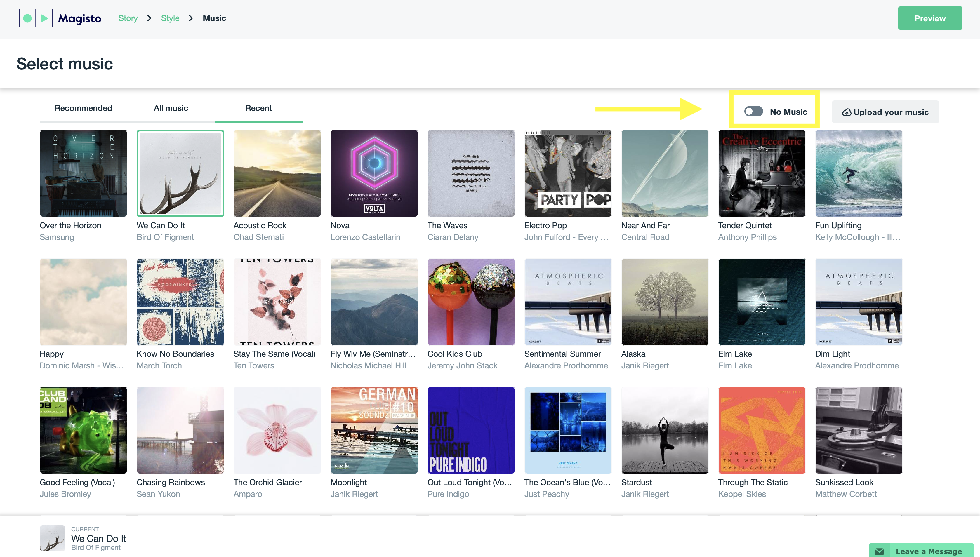The width and height of the screenshot is (980, 557).
Task: Select The Ocean's Blue album cover
Action: click(568, 430)
